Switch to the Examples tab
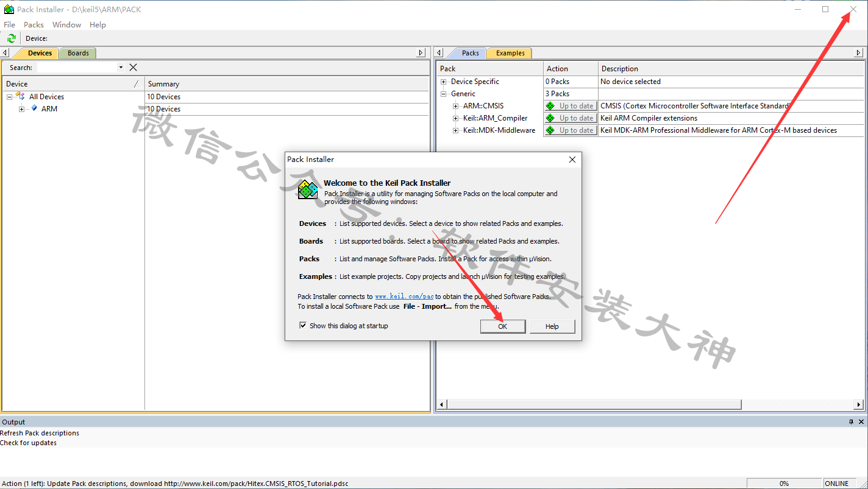868x489 pixels. coord(510,53)
